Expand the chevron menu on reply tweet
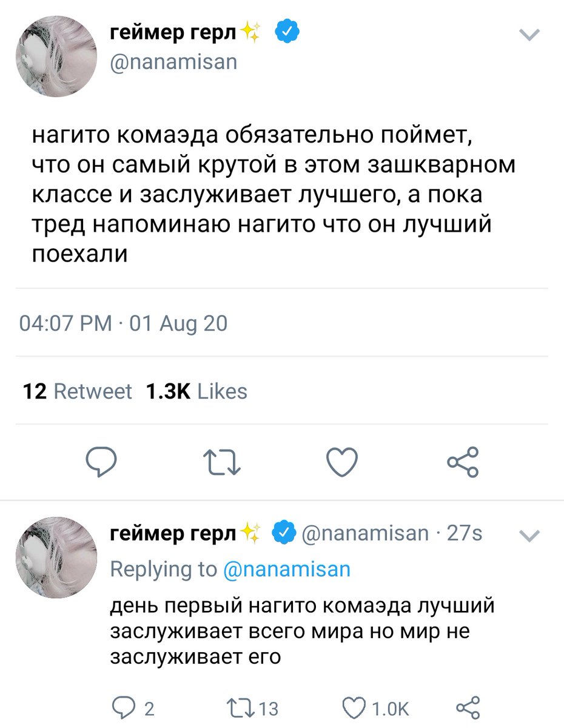Viewport: 564px width, 728px height. [531, 535]
